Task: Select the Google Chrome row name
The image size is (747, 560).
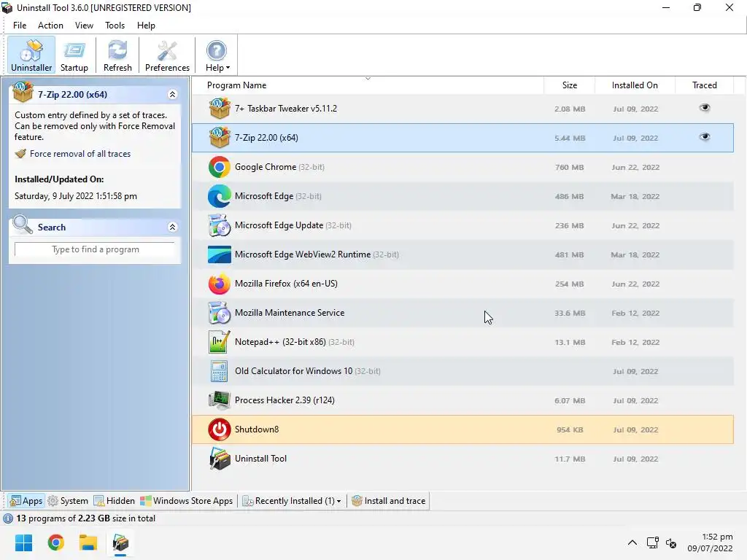Action: tap(266, 167)
